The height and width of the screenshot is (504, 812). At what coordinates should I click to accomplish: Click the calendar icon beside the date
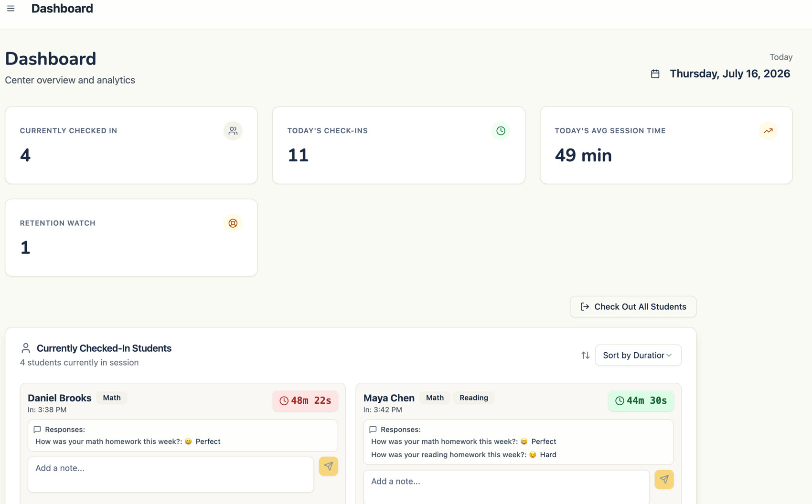pyautogui.click(x=655, y=74)
